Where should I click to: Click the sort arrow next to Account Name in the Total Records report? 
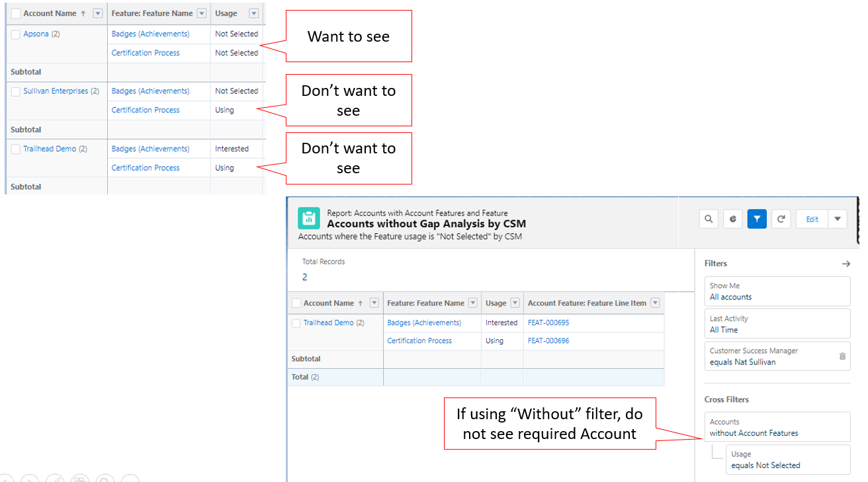click(x=360, y=303)
